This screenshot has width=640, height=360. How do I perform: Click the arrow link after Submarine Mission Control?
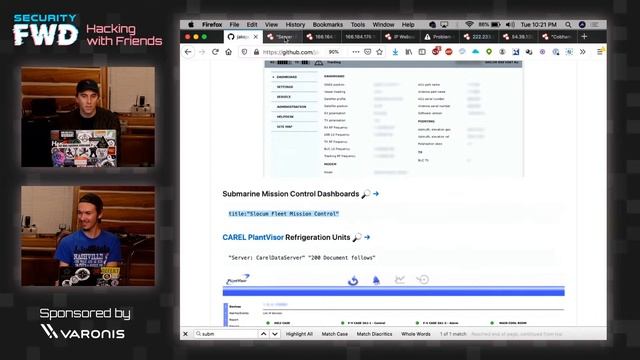(x=376, y=194)
